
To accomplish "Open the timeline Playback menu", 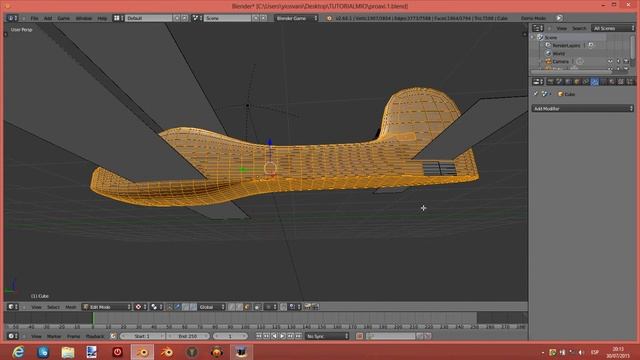I will click(95, 336).
